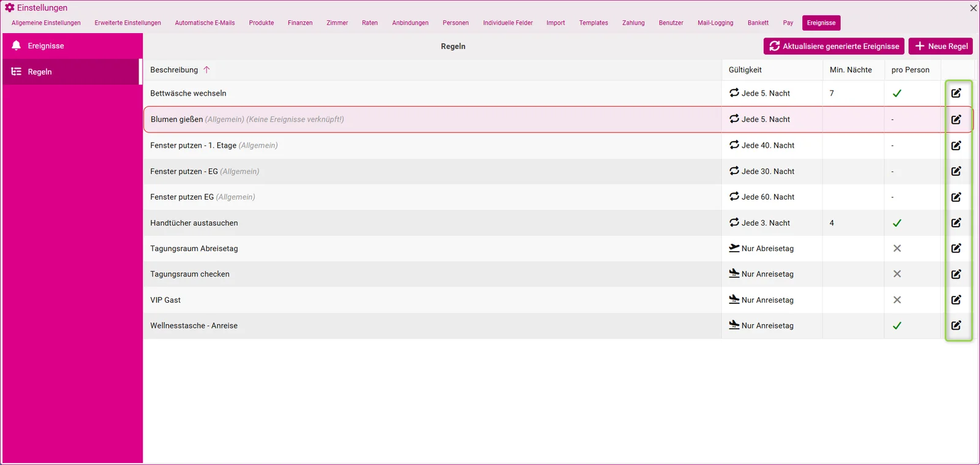The width and height of the screenshot is (980, 465).
Task: Click Aktualisiere generierte Ereignisse button
Action: click(x=834, y=46)
